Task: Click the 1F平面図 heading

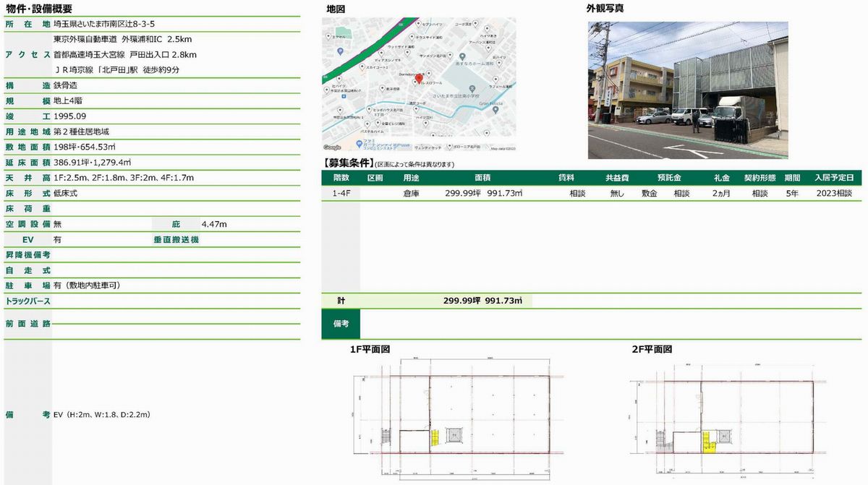Action: tap(370, 349)
